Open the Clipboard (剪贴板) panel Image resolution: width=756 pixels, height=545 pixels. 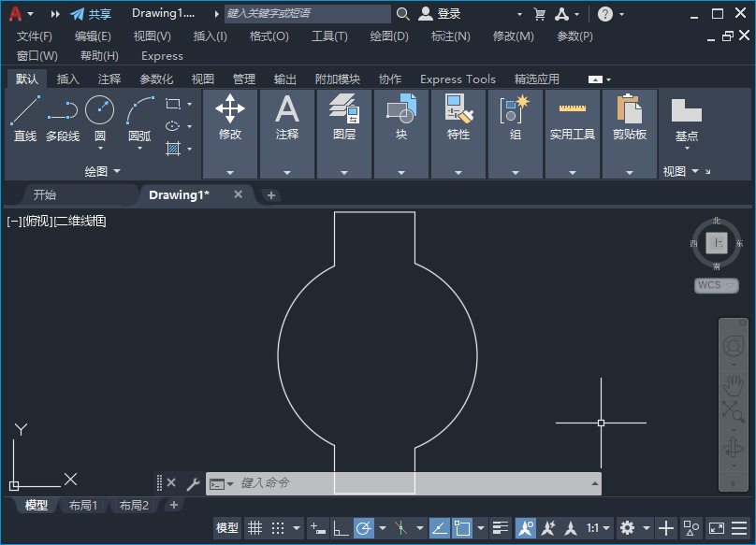(x=630, y=134)
